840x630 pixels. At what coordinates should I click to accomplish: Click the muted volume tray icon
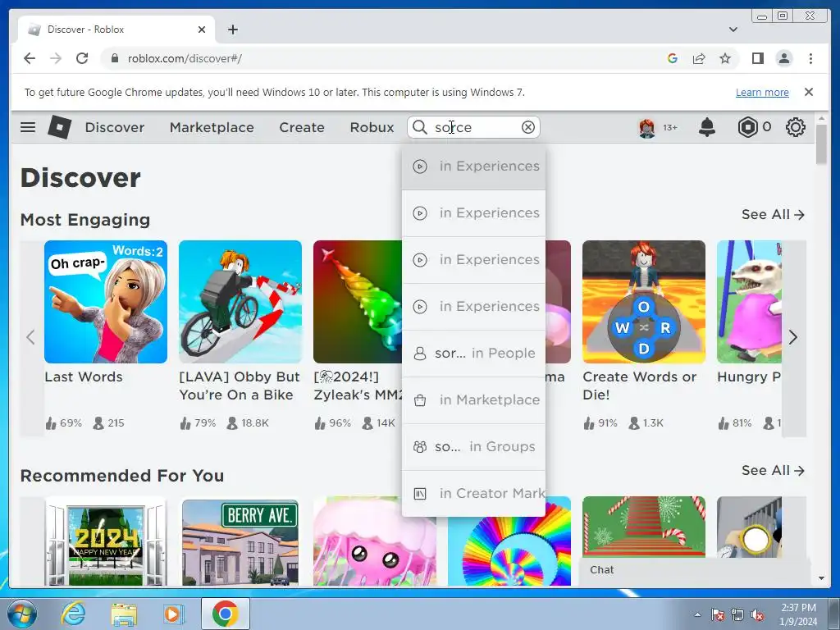pyautogui.click(x=757, y=615)
